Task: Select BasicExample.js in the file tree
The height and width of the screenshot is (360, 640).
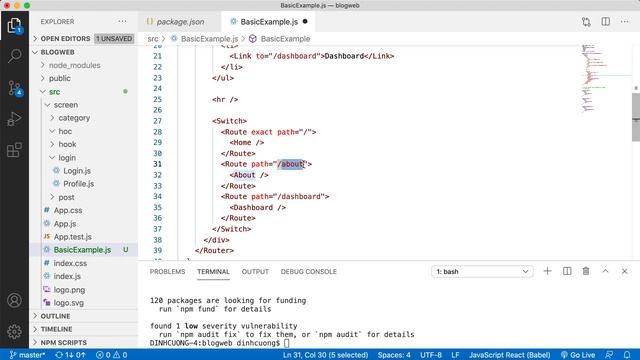Action: click(x=82, y=250)
